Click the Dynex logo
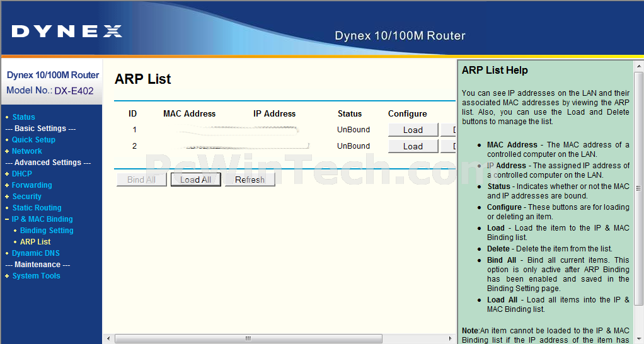 pos(67,32)
